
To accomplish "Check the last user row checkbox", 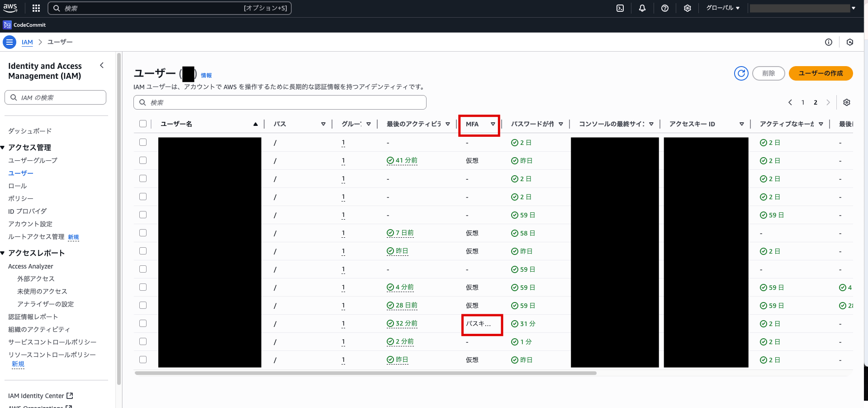I will tap(143, 360).
